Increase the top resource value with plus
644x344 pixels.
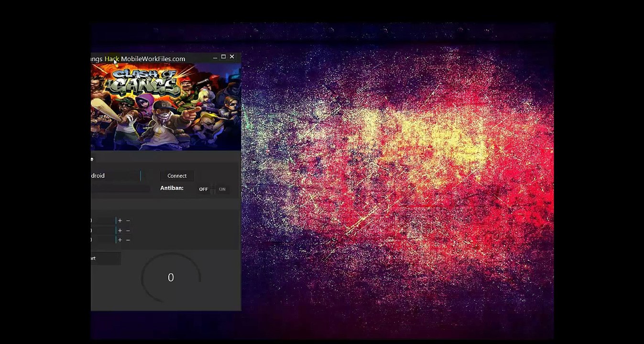pyautogui.click(x=120, y=221)
